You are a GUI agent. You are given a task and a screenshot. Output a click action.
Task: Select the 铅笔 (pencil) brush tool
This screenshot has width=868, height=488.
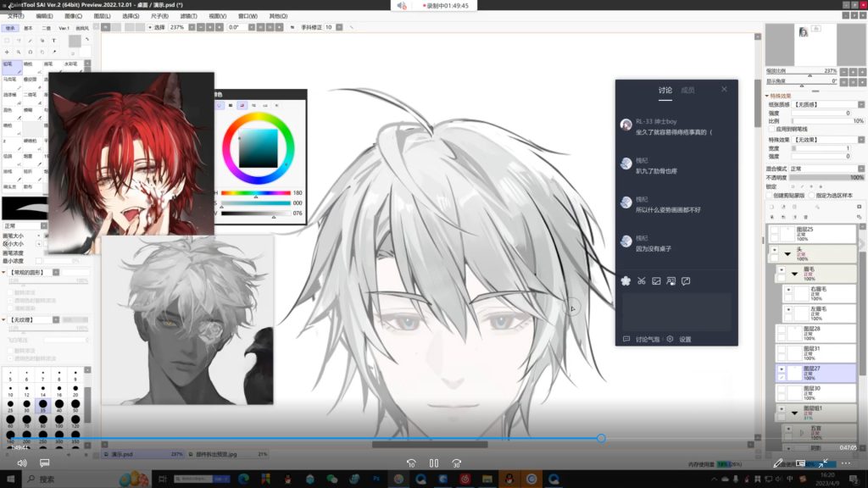click(11, 64)
